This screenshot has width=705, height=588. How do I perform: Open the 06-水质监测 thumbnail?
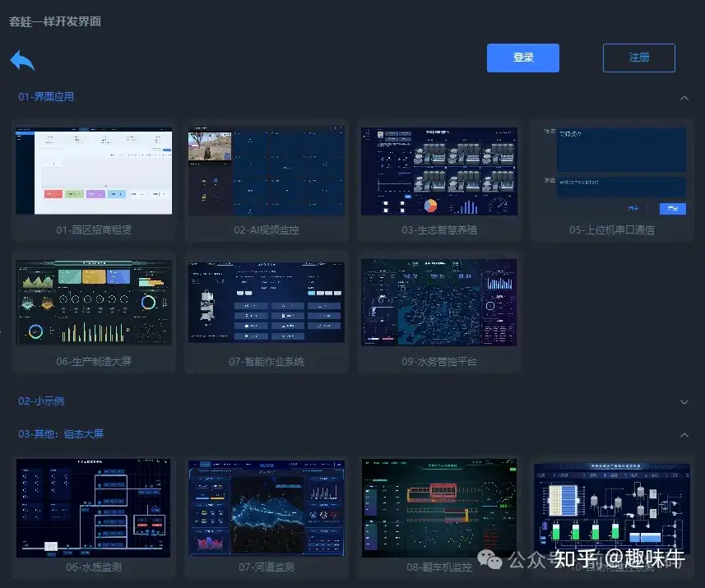pos(94,508)
